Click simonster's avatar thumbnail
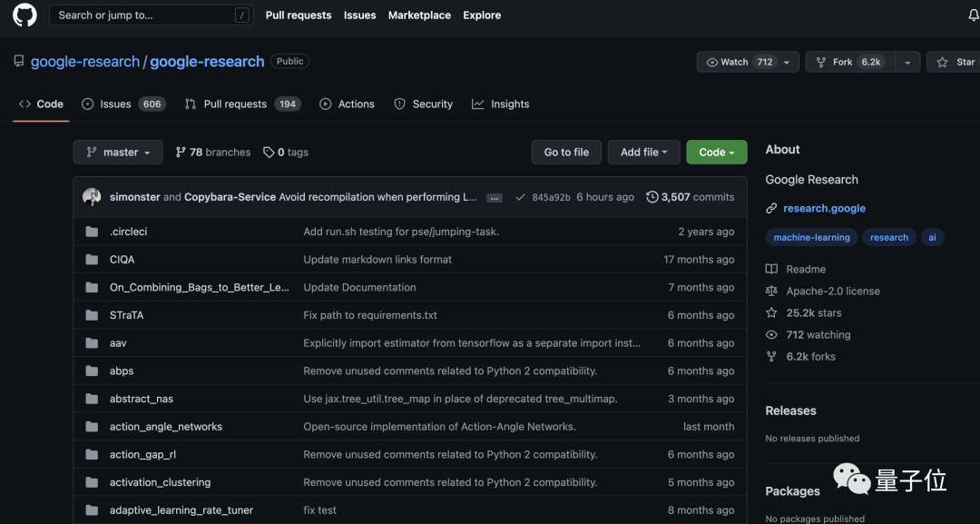980x524 pixels. tap(92, 197)
